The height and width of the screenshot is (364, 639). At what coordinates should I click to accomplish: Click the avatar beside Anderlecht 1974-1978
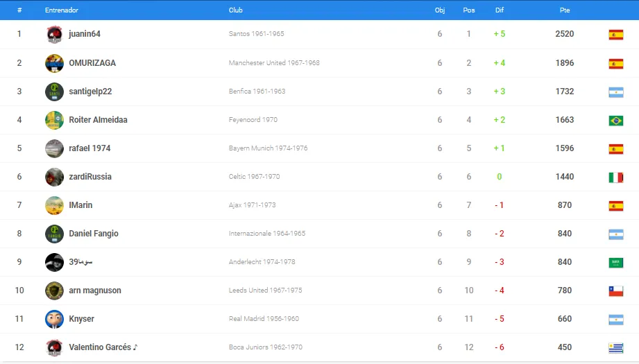(x=54, y=262)
